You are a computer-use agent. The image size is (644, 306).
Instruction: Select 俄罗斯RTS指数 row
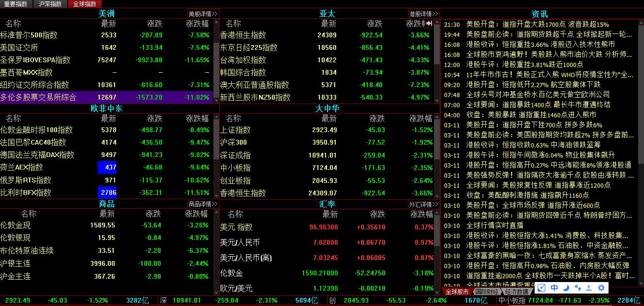coord(106,180)
